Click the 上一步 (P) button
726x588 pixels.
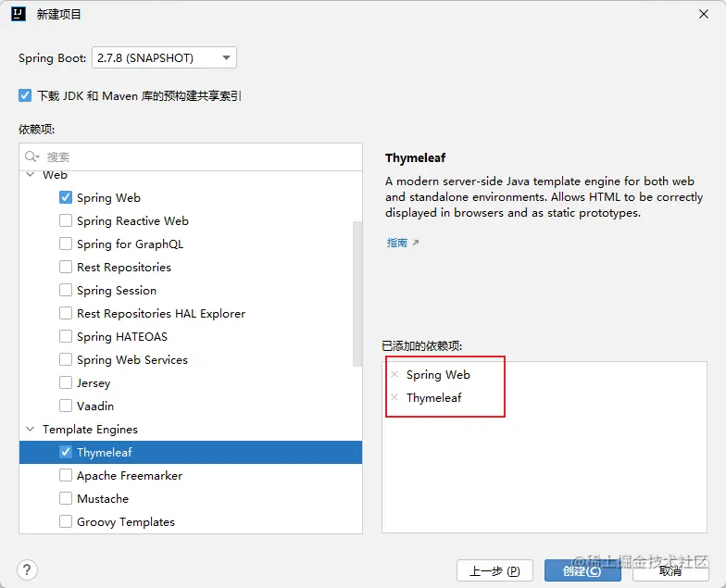(494, 570)
